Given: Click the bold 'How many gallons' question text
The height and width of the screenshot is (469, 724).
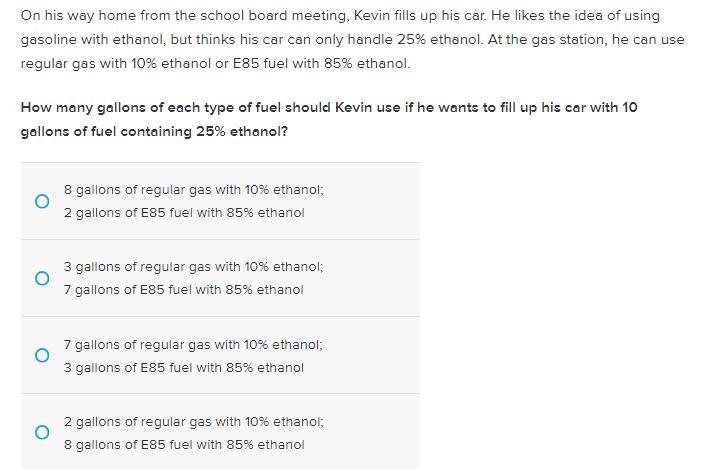Looking at the screenshot, I should tap(329, 120).
